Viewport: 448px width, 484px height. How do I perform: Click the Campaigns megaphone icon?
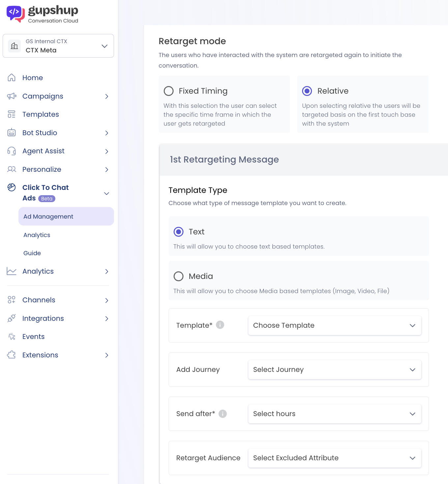point(12,96)
